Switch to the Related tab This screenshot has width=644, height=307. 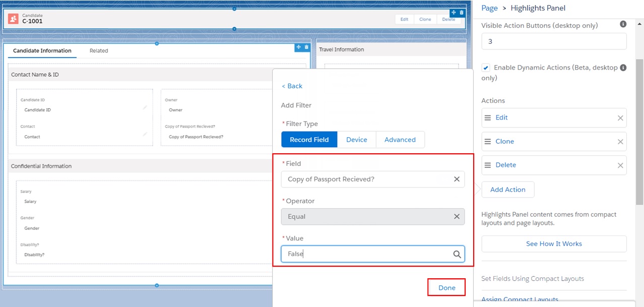tap(99, 50)
